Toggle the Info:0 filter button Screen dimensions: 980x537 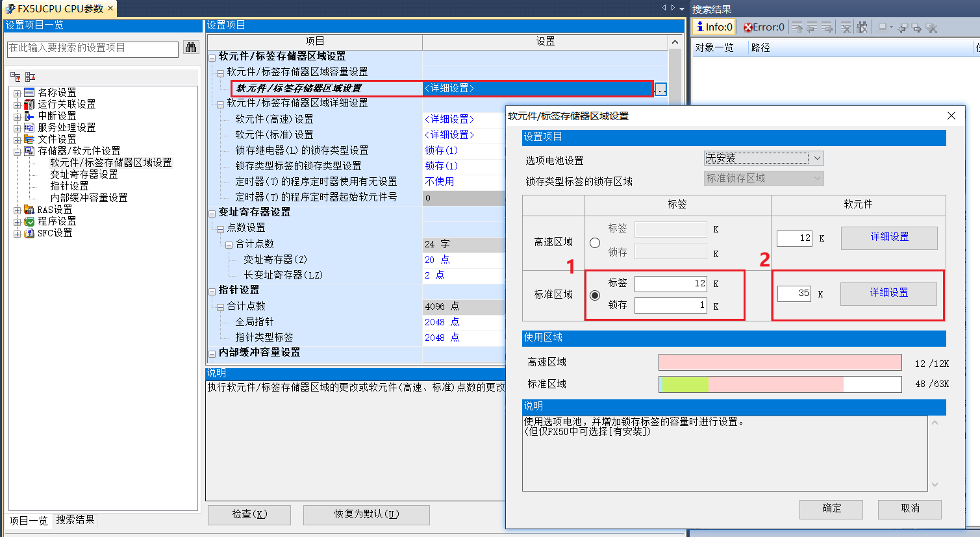[x=714, y=27]
